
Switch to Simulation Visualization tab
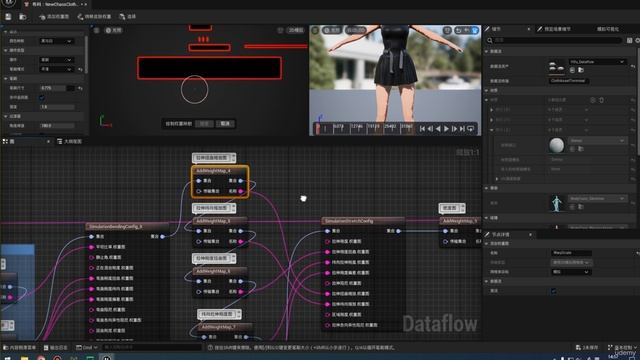tap(608, 29)
